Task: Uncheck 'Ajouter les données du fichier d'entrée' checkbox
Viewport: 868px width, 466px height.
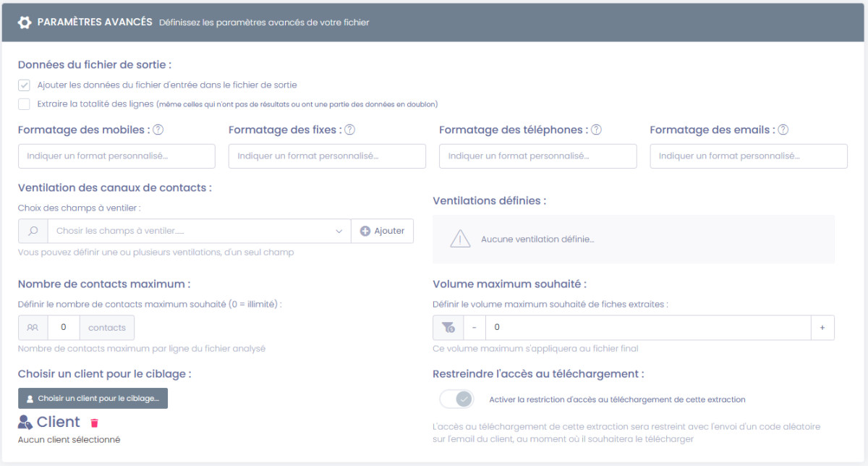Action: (24, 85)
